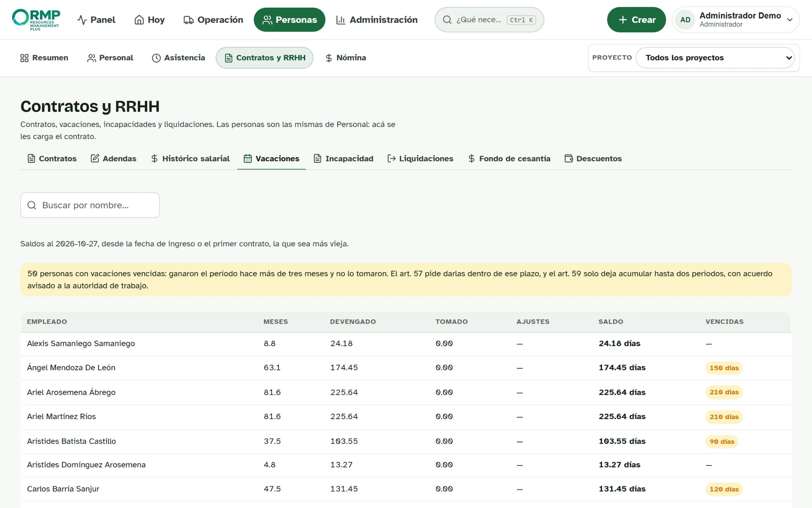Image resolution: width=812 pixels, height=508 pixels.
Task: Open Asistencia clock icon
Action: pos(156,58)
